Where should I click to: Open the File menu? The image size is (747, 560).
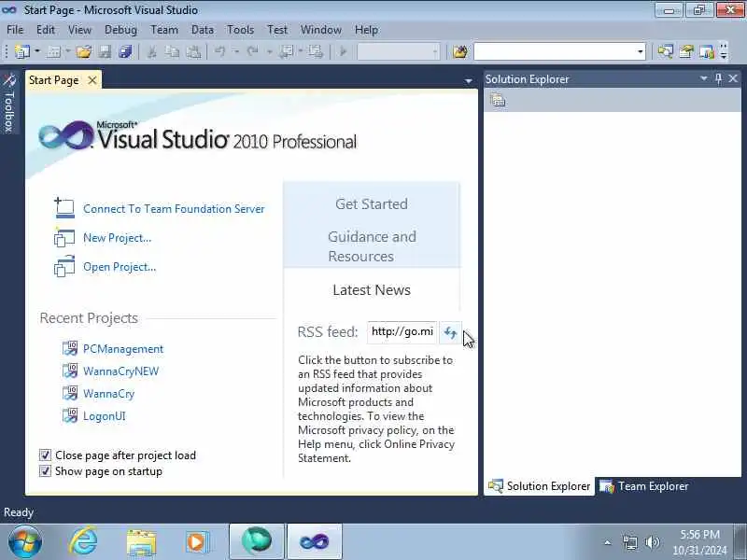pos(15,30)
